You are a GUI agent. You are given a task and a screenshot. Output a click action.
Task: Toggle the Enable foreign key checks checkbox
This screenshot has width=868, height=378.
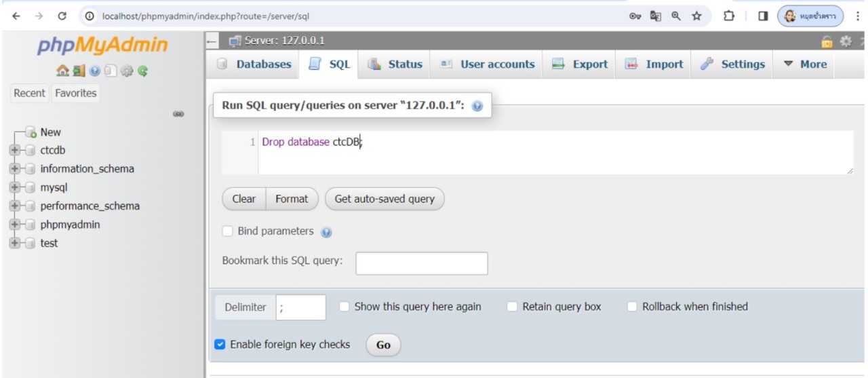(220, 345)
